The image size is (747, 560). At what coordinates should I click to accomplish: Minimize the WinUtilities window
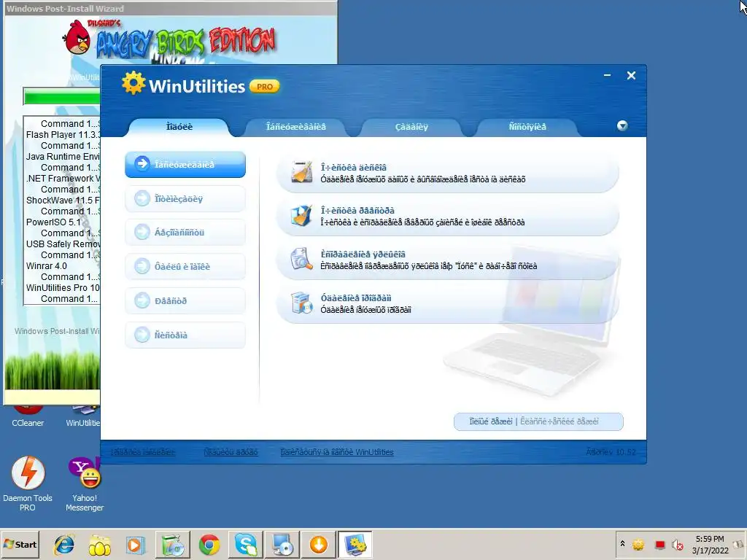[607, 75]
